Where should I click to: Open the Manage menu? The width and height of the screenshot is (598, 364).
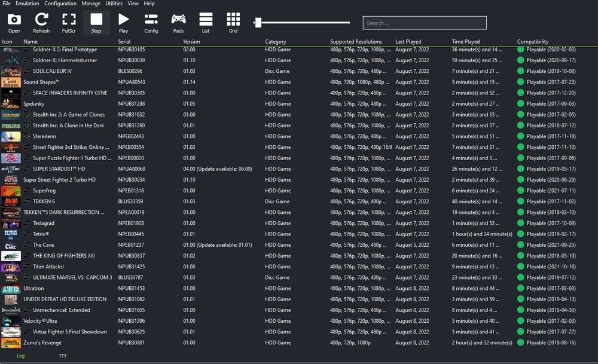pyautogui.click(x=91, y=4)
